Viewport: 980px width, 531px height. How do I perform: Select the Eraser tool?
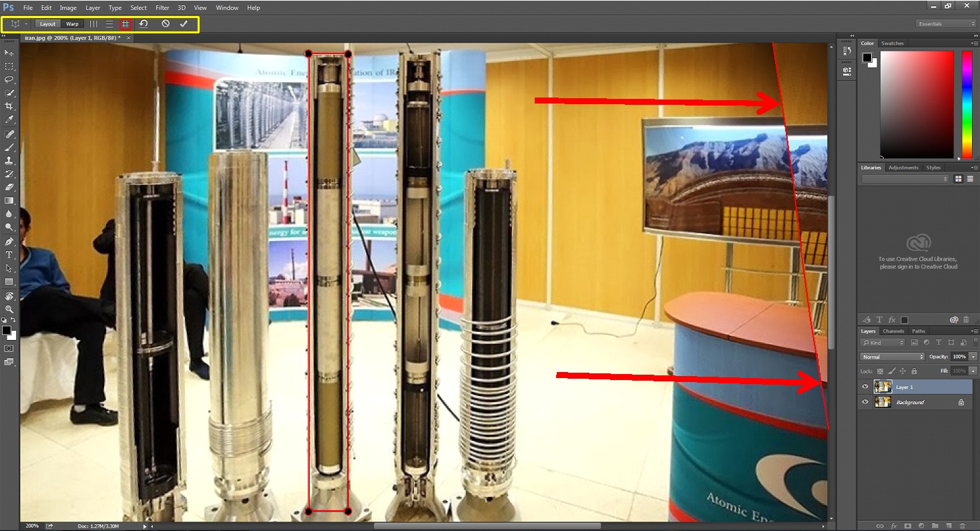9,188
